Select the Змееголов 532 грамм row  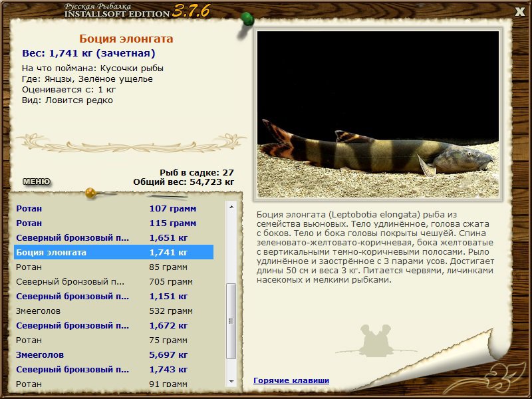tap(114, 311)
